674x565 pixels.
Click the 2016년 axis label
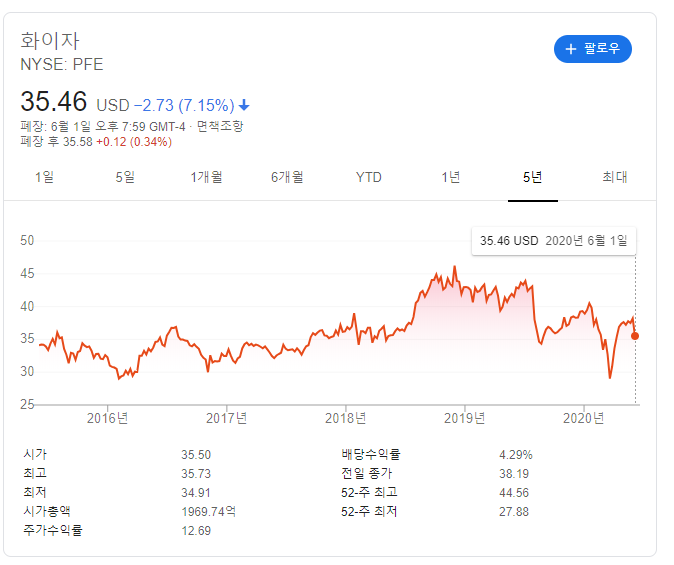[107, 418]
